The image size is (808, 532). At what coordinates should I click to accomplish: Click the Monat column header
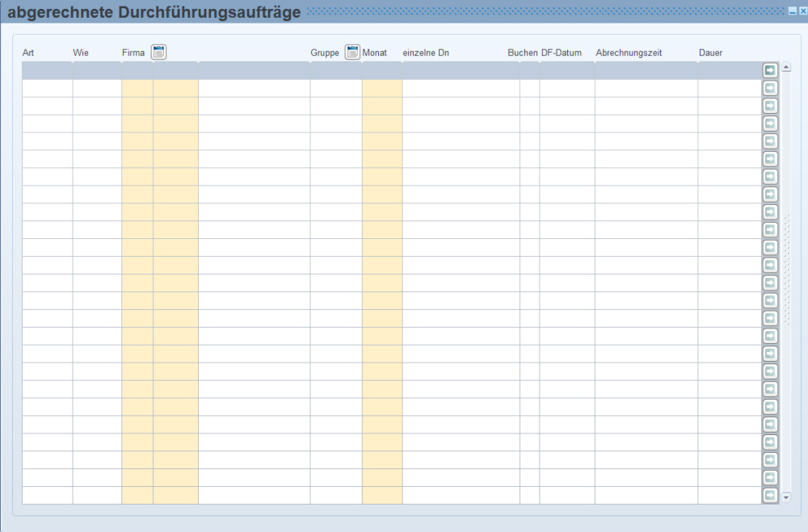(375, 52)
